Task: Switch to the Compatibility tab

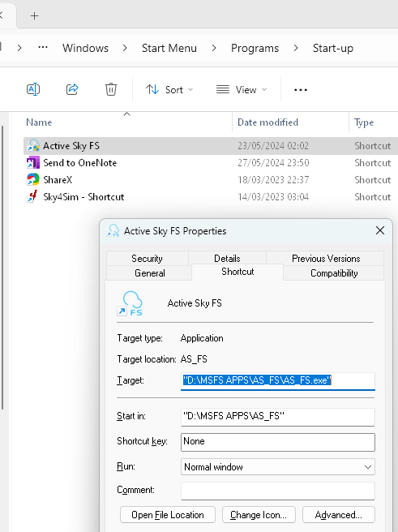Action: point(334,273)
